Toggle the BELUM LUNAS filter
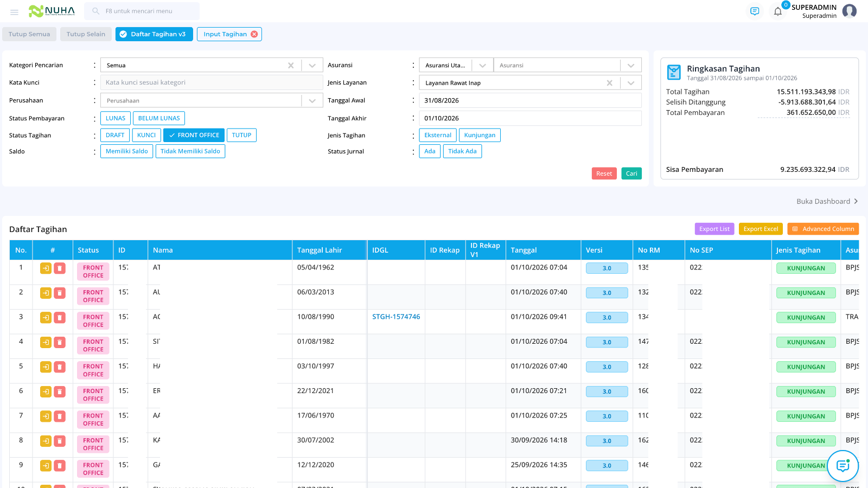This screenshot has width=868, height=488. tap(159, 118)
